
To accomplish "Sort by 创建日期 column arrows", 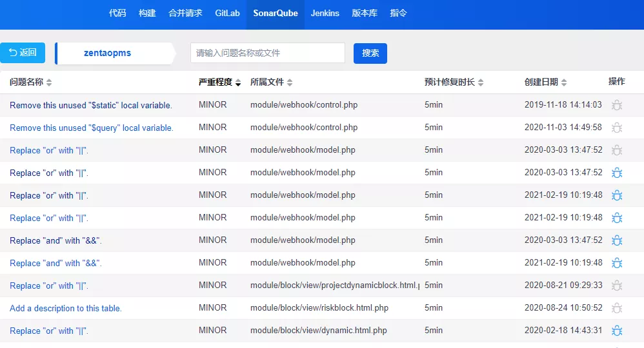I will click(x=564, y=82).
